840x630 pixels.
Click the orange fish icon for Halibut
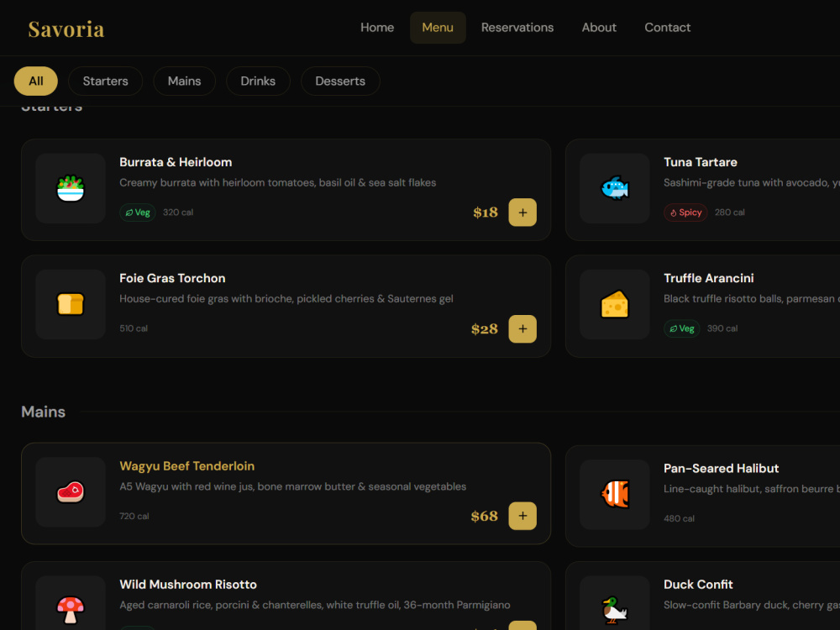[615, 494]
